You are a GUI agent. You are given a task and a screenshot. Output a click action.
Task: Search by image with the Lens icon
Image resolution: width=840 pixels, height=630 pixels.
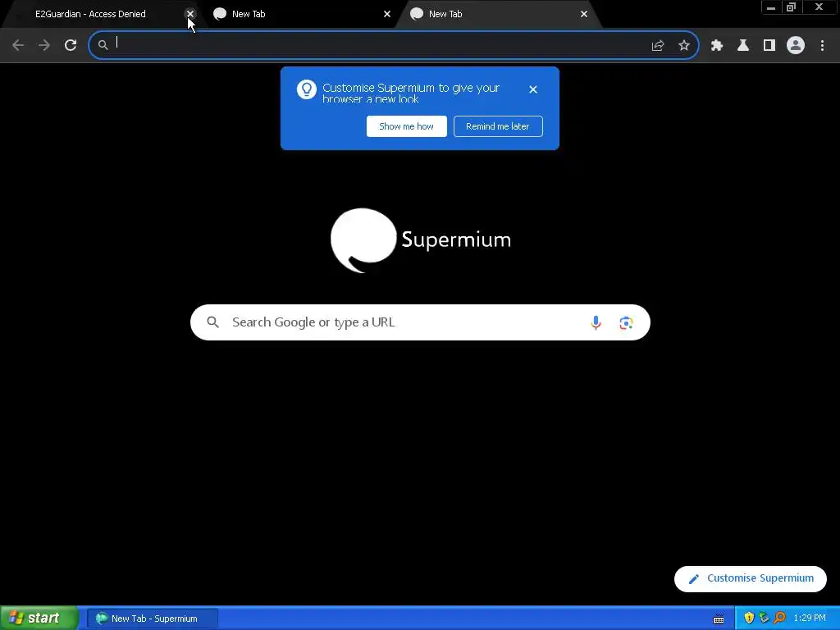[626, 322]
